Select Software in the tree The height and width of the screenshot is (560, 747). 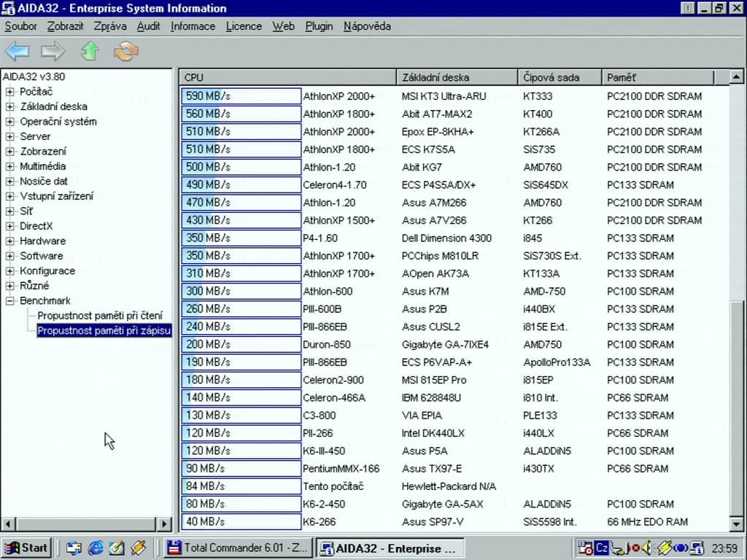(42, 256)
